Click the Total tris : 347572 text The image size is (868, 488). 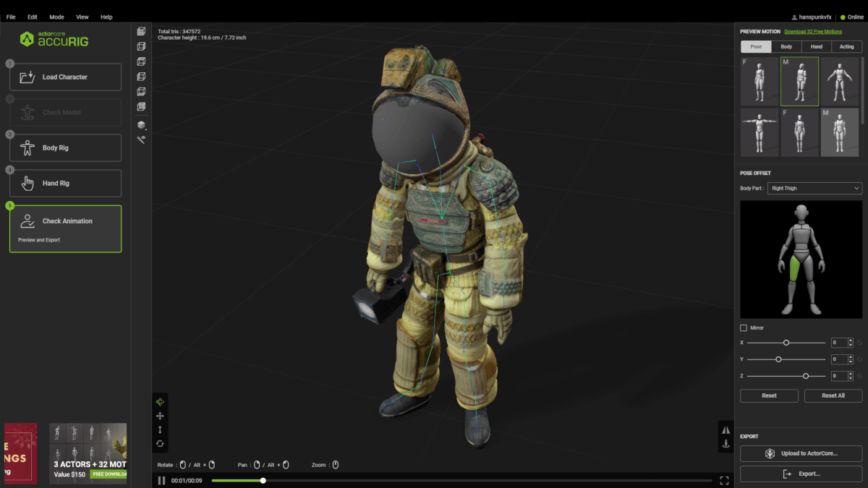click(x=179, y=32)
